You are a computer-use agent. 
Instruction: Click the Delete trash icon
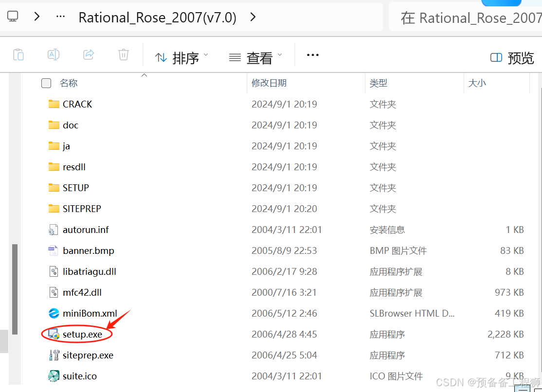(x=124, y=54)
